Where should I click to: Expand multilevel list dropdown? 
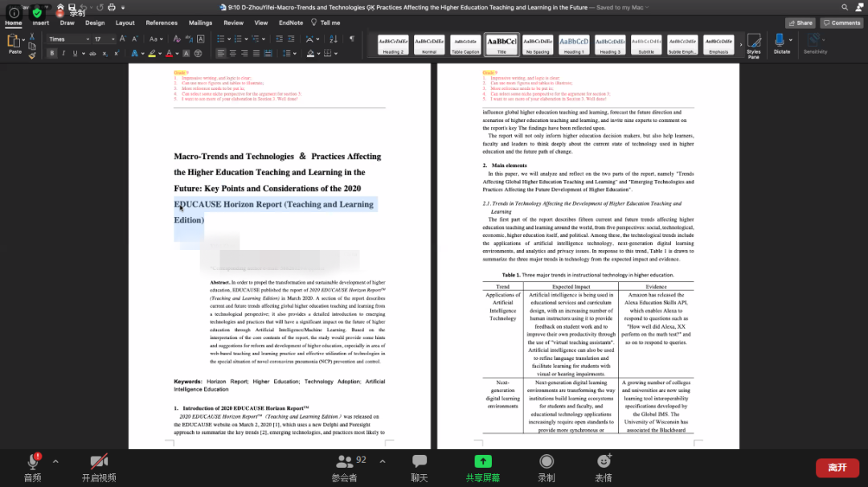click(264, 39)
